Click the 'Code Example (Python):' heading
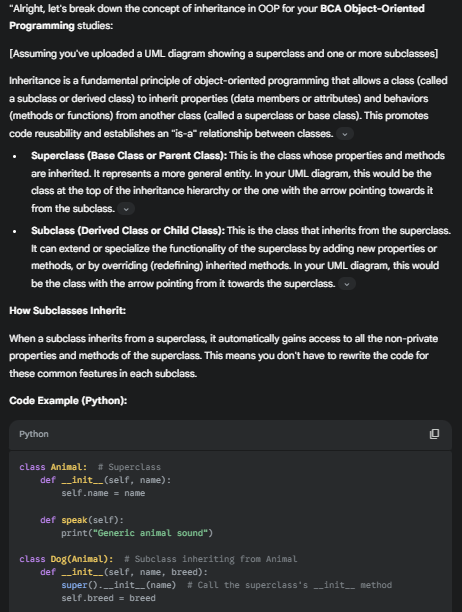 click(68, 400)
